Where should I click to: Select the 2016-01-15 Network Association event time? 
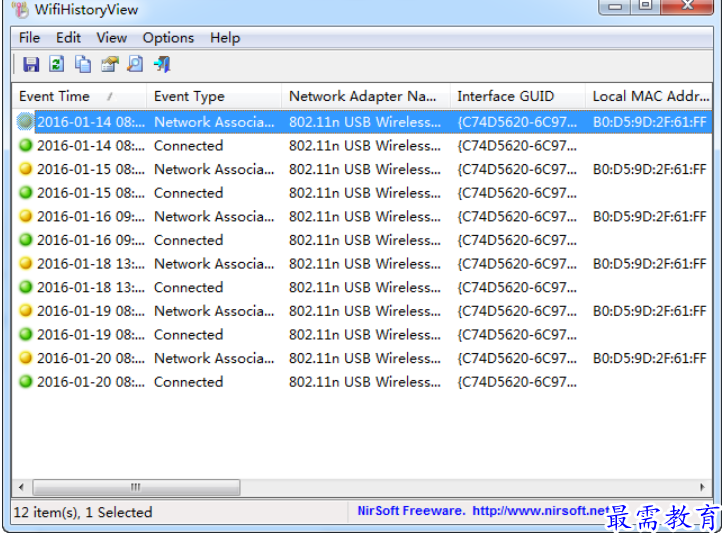(x=91, y=169)
